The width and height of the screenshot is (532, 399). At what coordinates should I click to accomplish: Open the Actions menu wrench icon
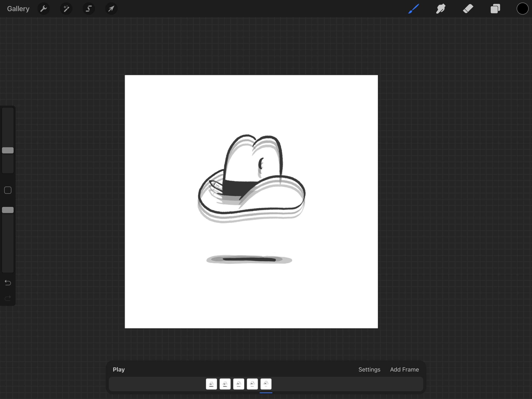click(44, 9)
